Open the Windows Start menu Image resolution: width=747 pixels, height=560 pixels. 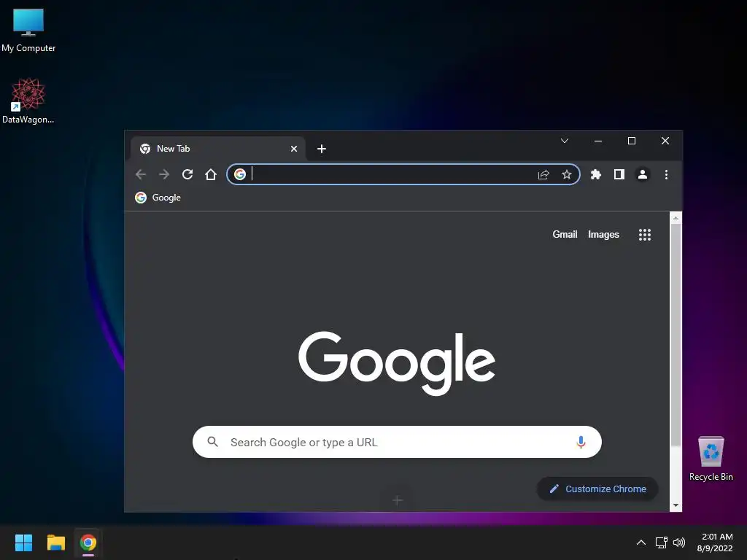(x=23, y=542)
